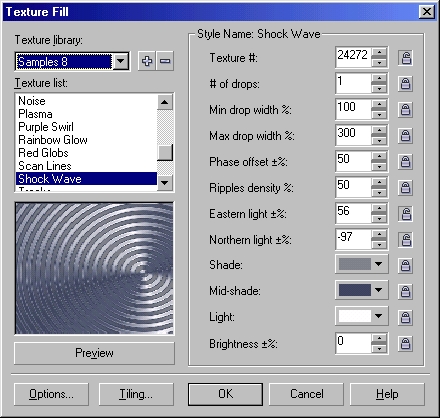Select Purple Swirl texture
Viewport: 440px width, 418px height.
click(86, 127)
